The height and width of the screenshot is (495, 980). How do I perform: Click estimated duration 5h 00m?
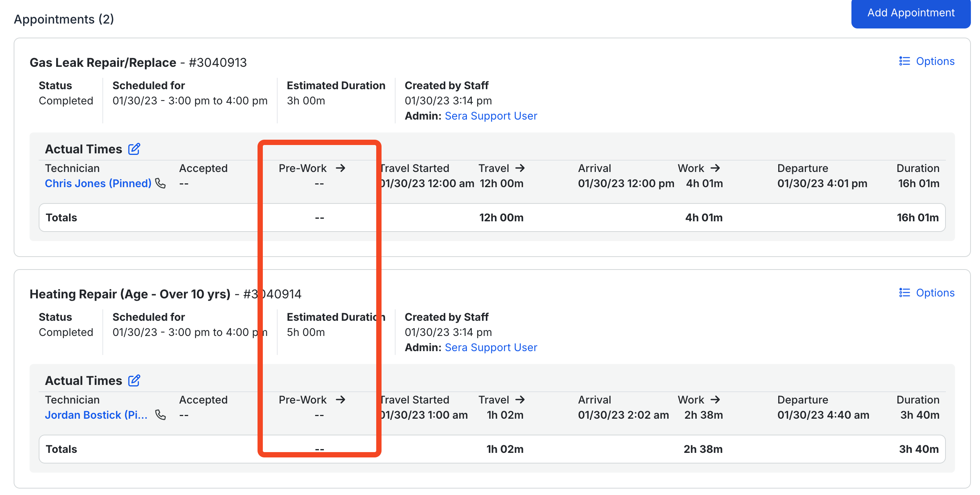(306, 332)
